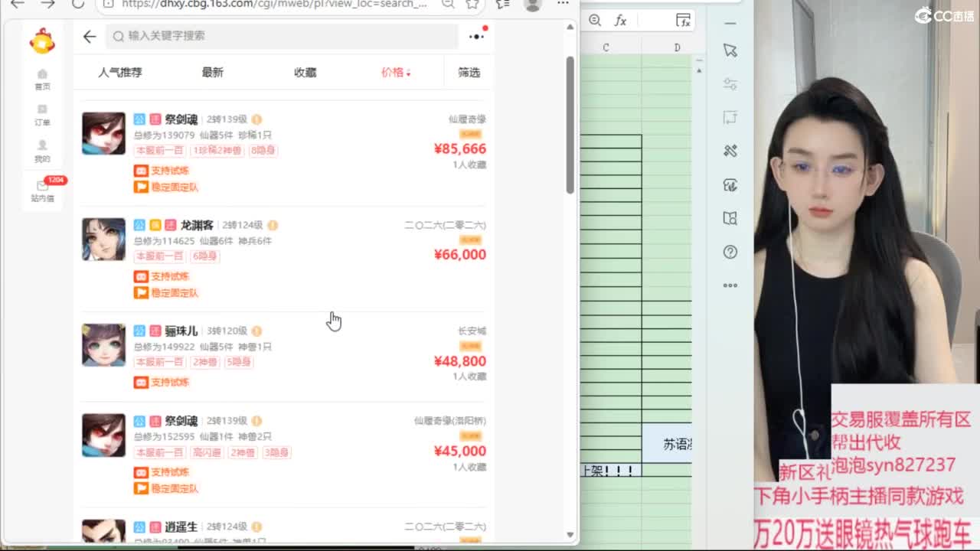The width and height of the screenshot is (980, 551).
Task: Click the info coin icon beside 2转124级 for 龙渊客
Action: pyautogui.click(x=273, y=225)
